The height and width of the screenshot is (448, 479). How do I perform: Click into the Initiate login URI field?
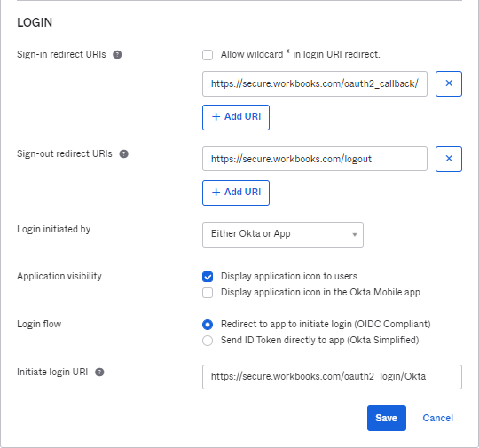(332, 377)
